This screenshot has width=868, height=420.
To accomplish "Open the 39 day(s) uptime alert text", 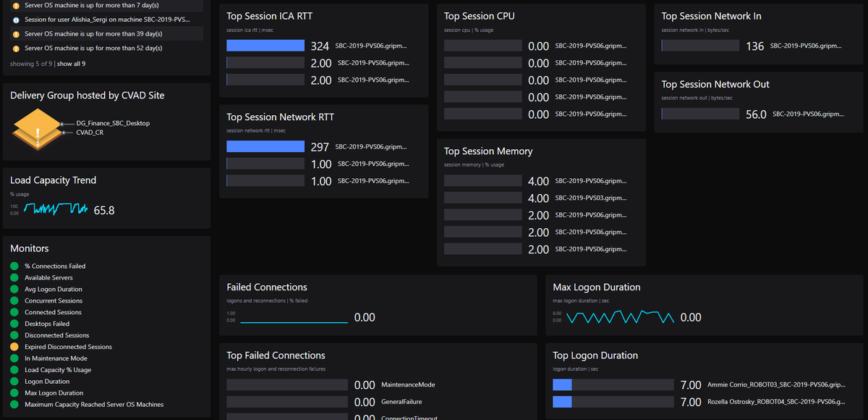I will point(93,34).
